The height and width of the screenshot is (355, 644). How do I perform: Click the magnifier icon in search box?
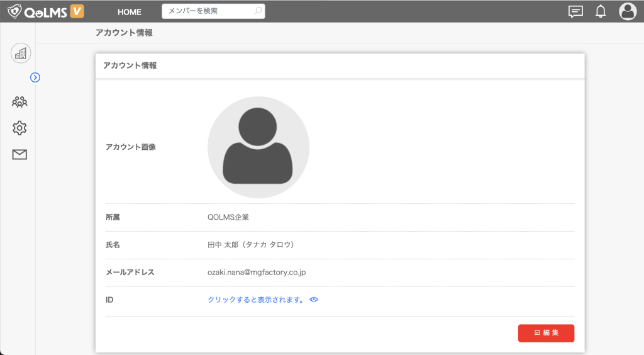[258, 11]
